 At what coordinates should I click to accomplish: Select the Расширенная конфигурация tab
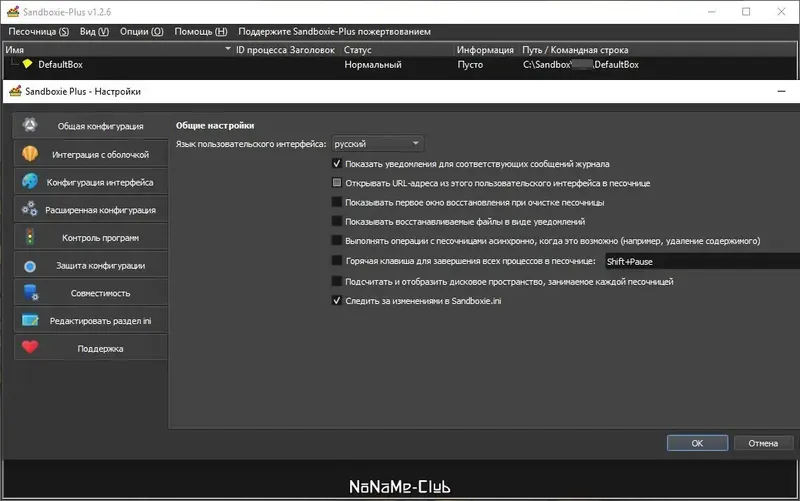pyautogui.click(x=91, y=210)
